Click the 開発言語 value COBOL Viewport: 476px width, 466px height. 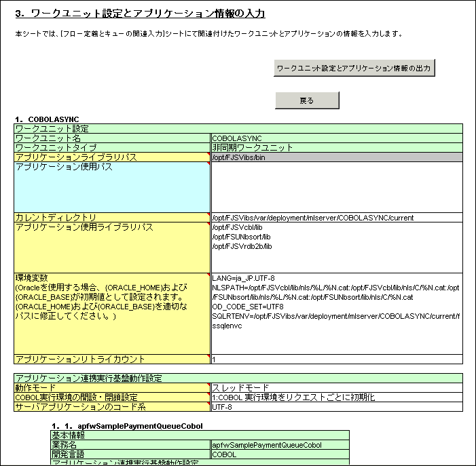280,454
